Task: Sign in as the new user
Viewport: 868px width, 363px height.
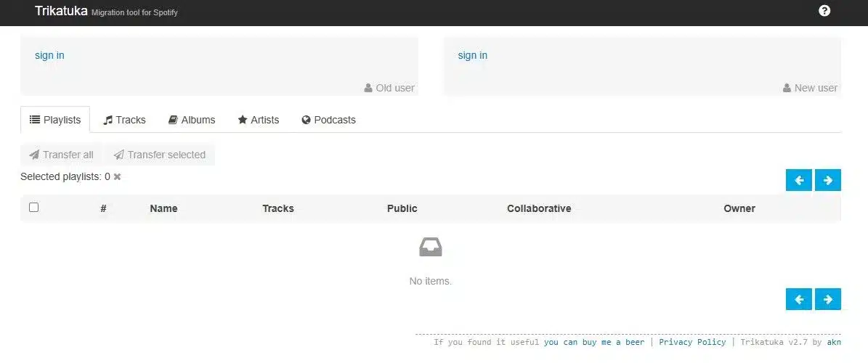Action: 473,55
